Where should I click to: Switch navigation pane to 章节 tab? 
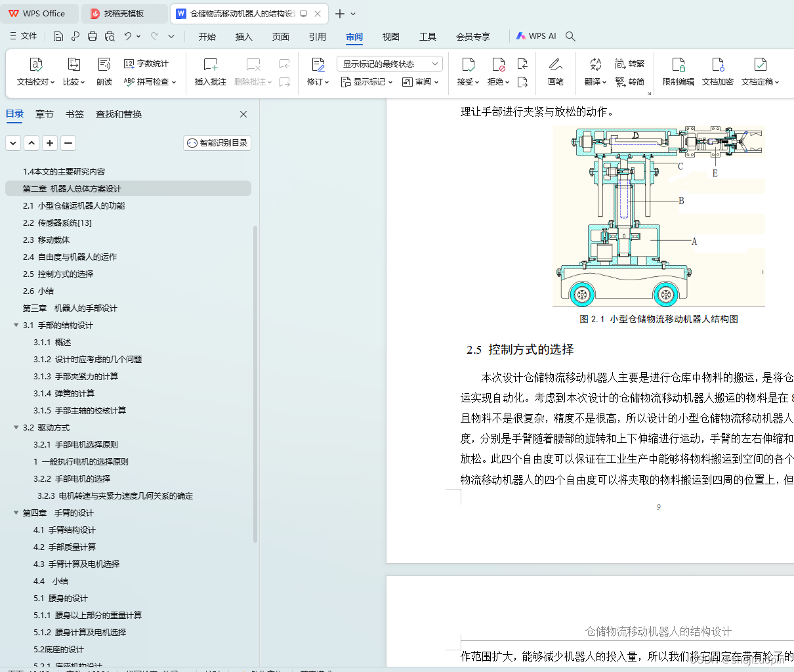pos(45,114)
